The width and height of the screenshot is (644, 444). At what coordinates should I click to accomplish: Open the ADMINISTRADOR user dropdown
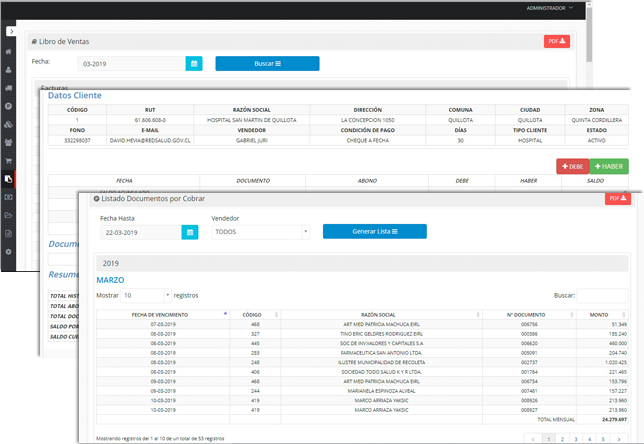coord(550,8)
